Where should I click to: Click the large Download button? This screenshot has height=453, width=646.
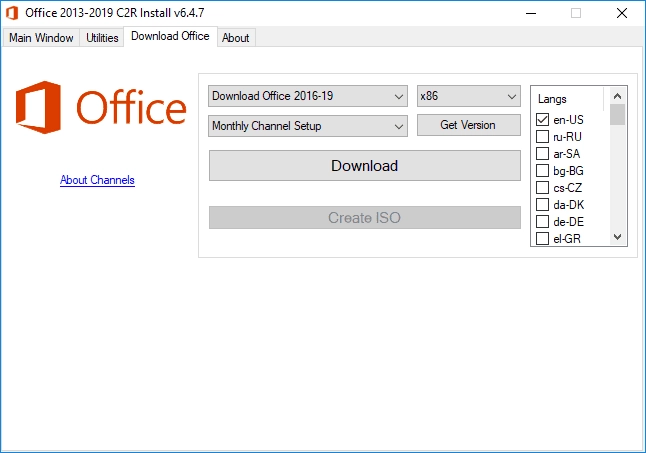(x=365, y=166)
